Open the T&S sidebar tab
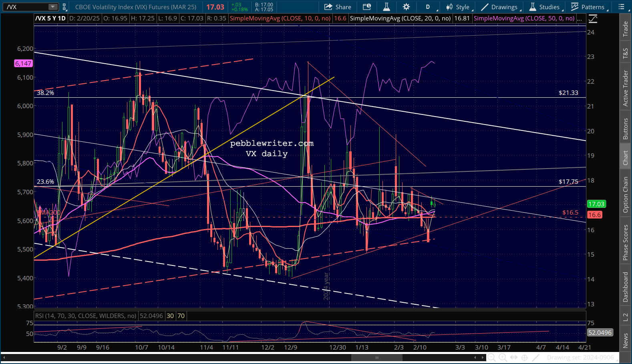The width and height of the screenshot is (632, 364). (625, 53)
